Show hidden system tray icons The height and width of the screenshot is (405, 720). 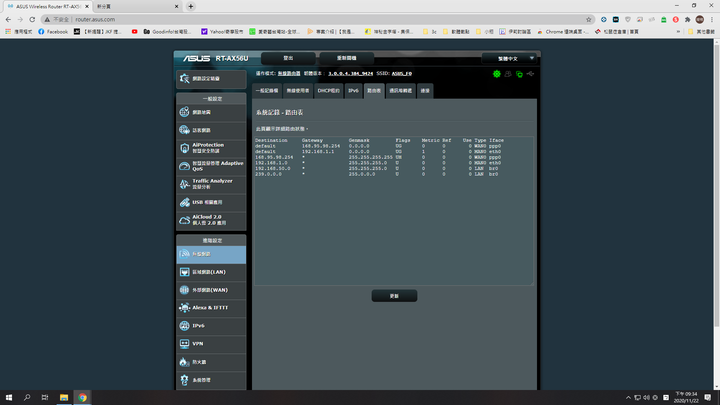pos(628,398)
